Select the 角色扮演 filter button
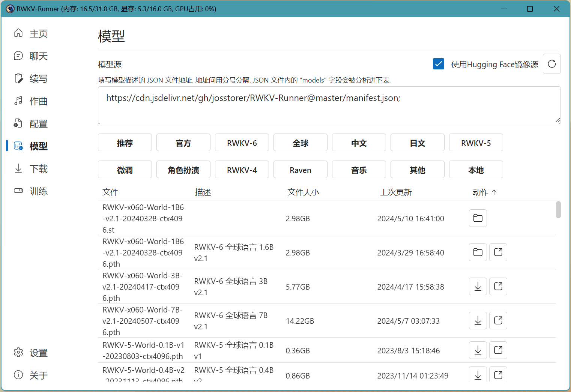Viewport: 571px width, 392px height. click(x=183, y=170)
